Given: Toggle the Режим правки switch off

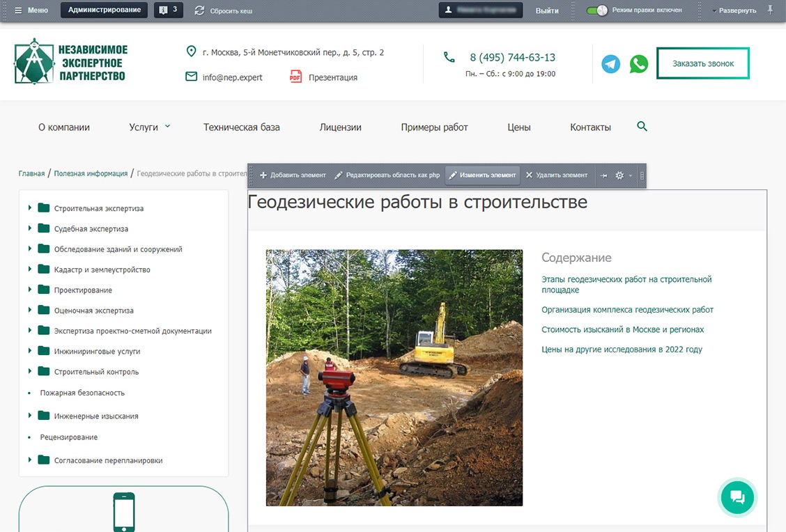Looking at the screenshot, I should (596, 10).
